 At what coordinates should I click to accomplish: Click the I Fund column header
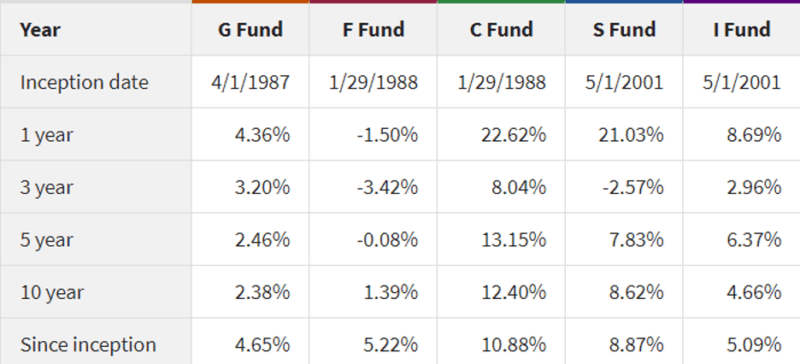point(742,30)
